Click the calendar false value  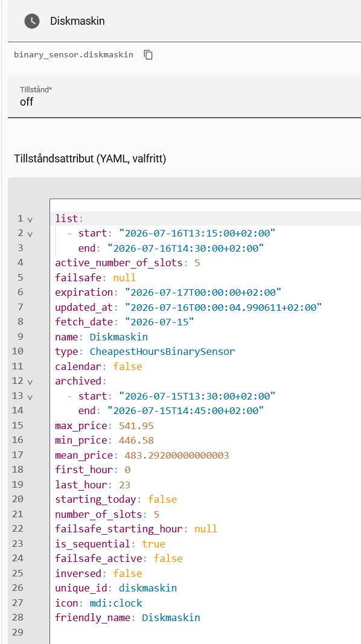[x=127, y=366]
